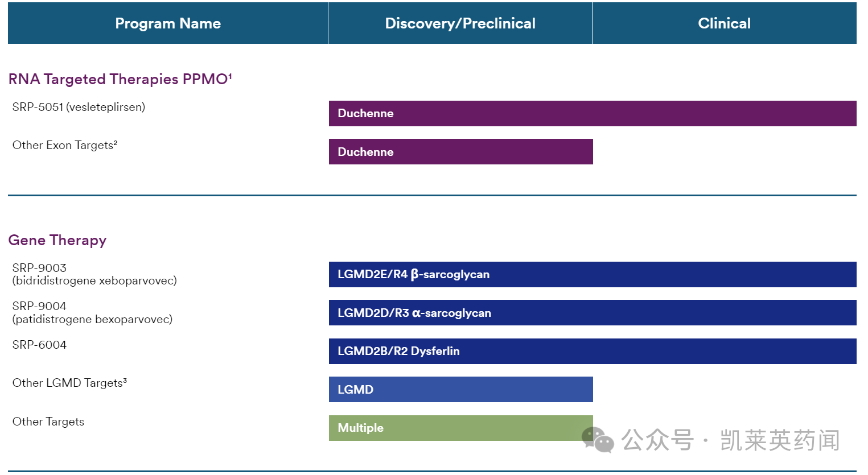Click the LGMD2B/R2 Dysferlin pipeline bar

[x=593, y=351]
